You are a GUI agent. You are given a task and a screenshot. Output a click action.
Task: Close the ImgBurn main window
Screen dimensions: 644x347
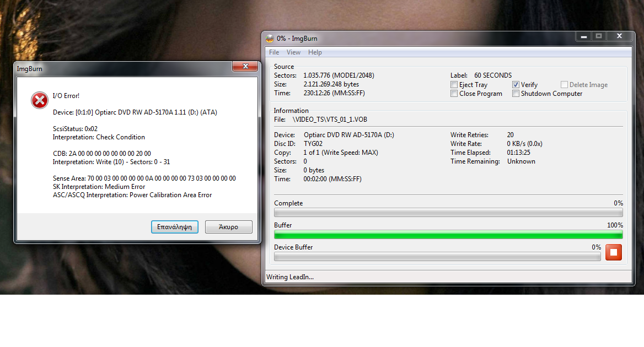pos(619,36)
